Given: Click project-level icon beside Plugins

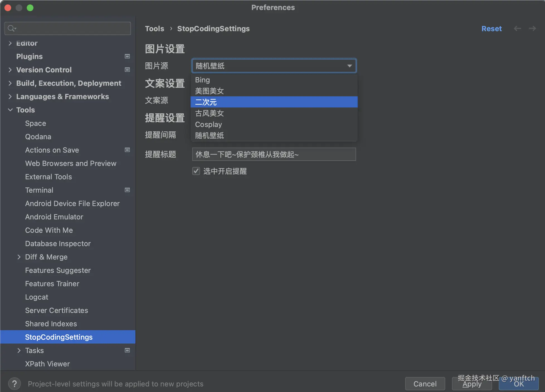Looking at the screenshot, I should tap(127, 56).
